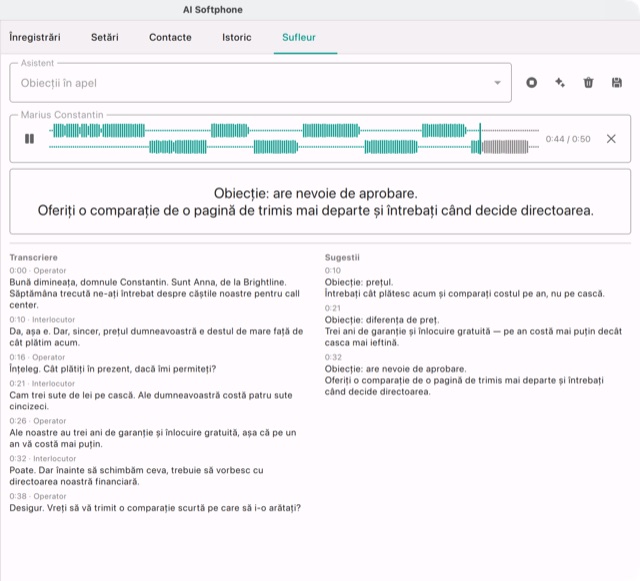Viewport: 640px width, 581px height.
Task: Click the "Obiecții în apel" assistant field
Action: tap(260, 83)
